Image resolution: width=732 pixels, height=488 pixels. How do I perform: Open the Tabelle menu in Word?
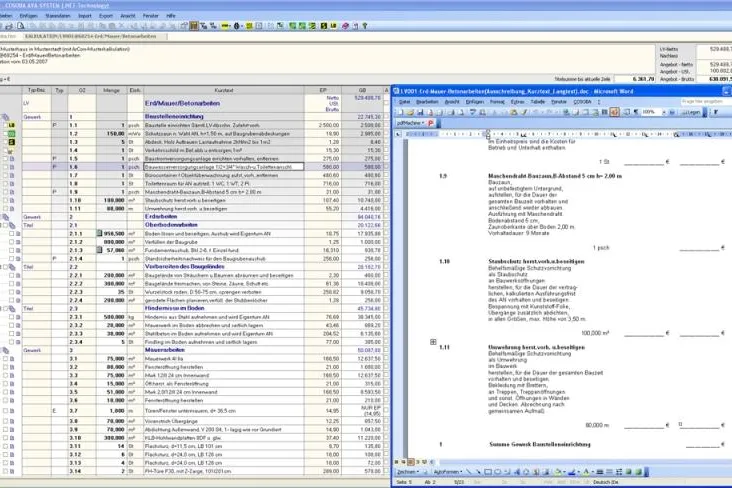[x=538, y=101]
